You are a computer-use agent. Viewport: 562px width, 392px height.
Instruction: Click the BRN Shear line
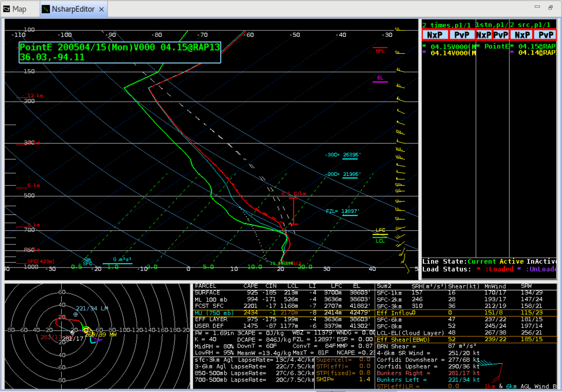tap(427, 346)
